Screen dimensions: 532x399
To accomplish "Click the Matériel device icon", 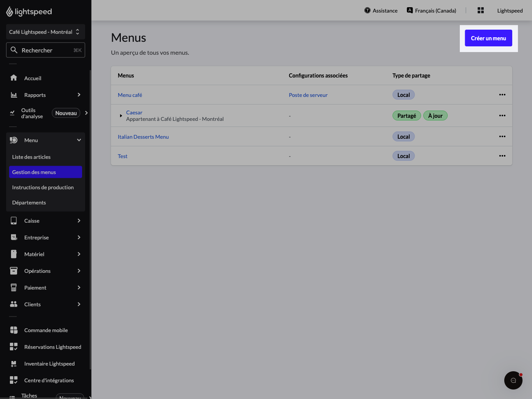I will pyautogui.click(x=14, y=254).
